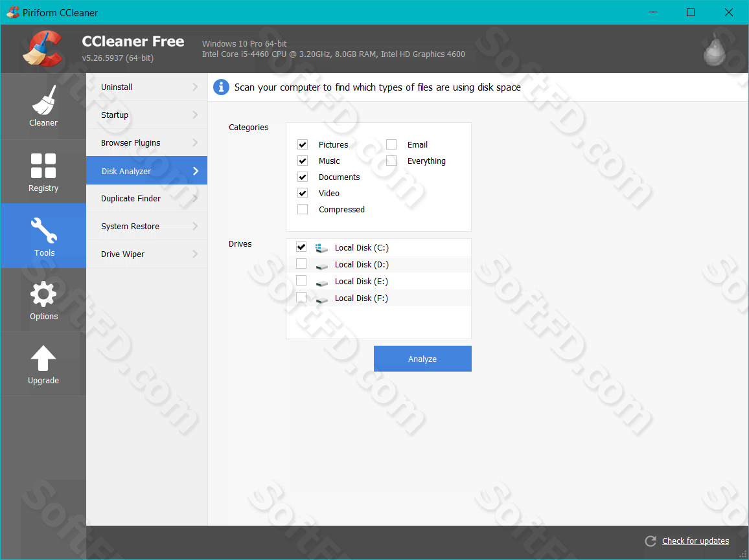Open the Duplicate Finder tool
Image resolution: width=749 pixels, height=560 pixels.
pyautogui.click(x=146, y=198)
